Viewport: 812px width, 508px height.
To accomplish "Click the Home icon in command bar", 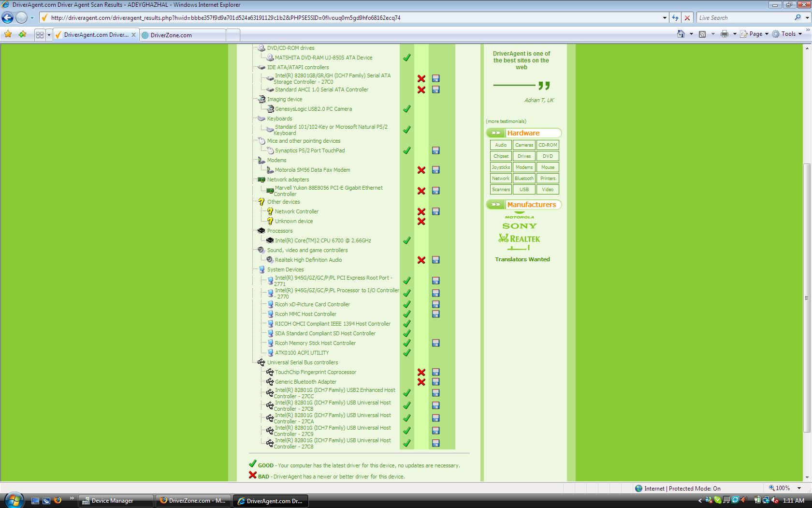I will 681,34.
